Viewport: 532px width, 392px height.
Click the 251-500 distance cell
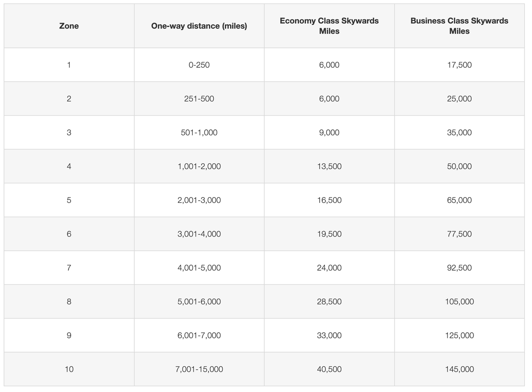pos(199,99)
